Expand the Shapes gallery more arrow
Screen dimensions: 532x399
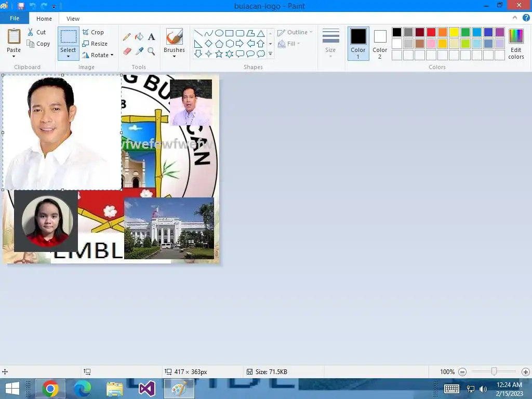point(270,54)
